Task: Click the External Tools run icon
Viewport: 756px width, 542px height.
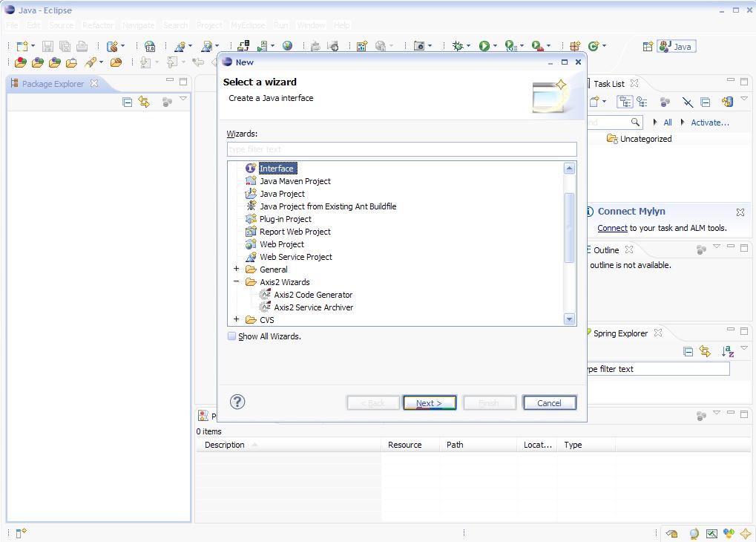Action: point(537,46)
